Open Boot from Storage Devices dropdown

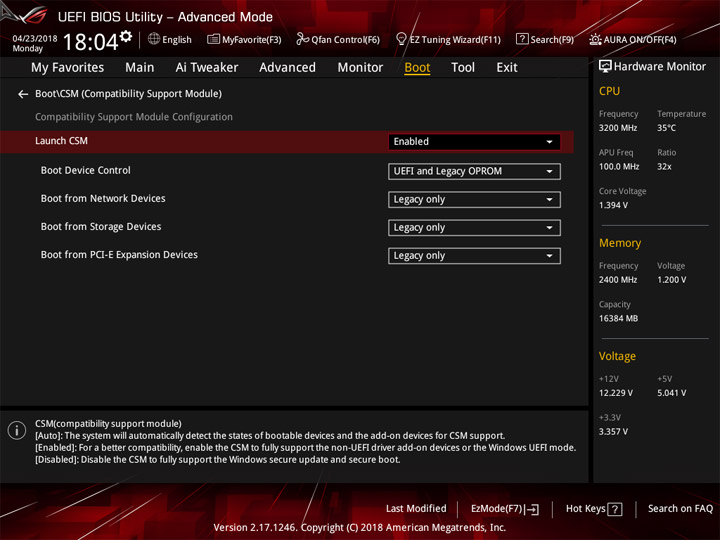474,228
